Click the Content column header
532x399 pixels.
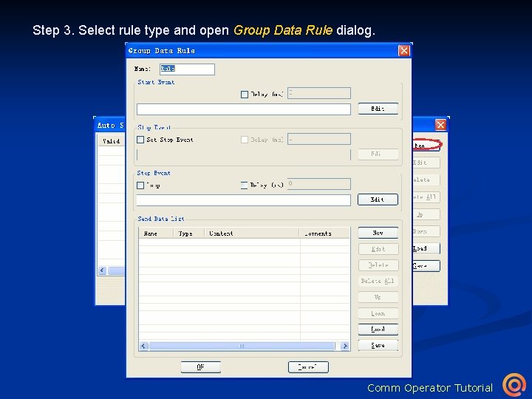252,233
